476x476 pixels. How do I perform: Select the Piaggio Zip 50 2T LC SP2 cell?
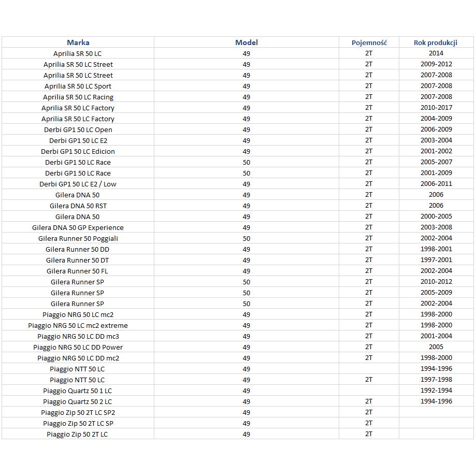78,412
